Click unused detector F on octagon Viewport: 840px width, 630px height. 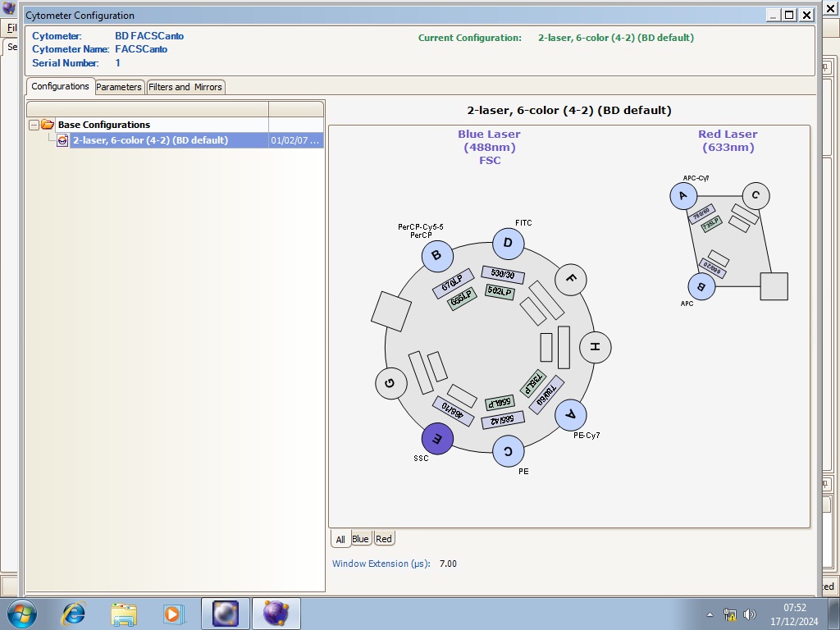pos(571,279)
